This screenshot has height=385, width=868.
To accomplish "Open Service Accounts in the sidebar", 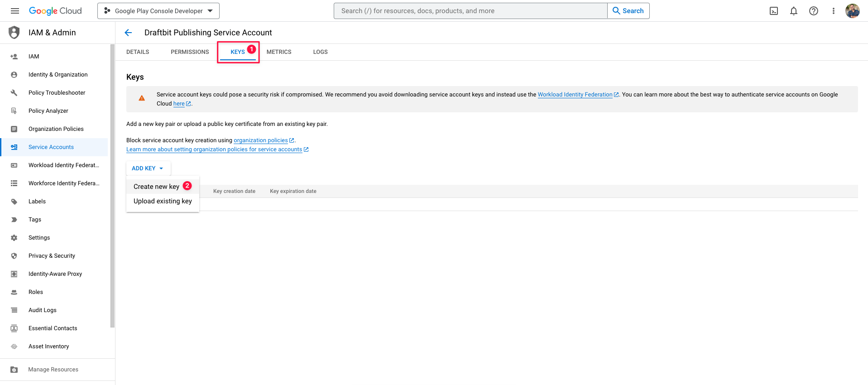I will [x=54, y=147].
